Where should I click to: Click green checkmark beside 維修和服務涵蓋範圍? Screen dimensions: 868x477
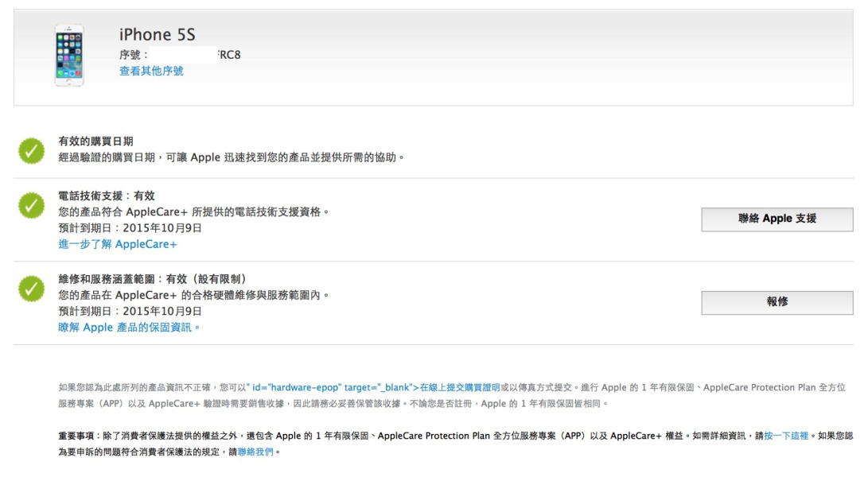click(x=32, y=289)
